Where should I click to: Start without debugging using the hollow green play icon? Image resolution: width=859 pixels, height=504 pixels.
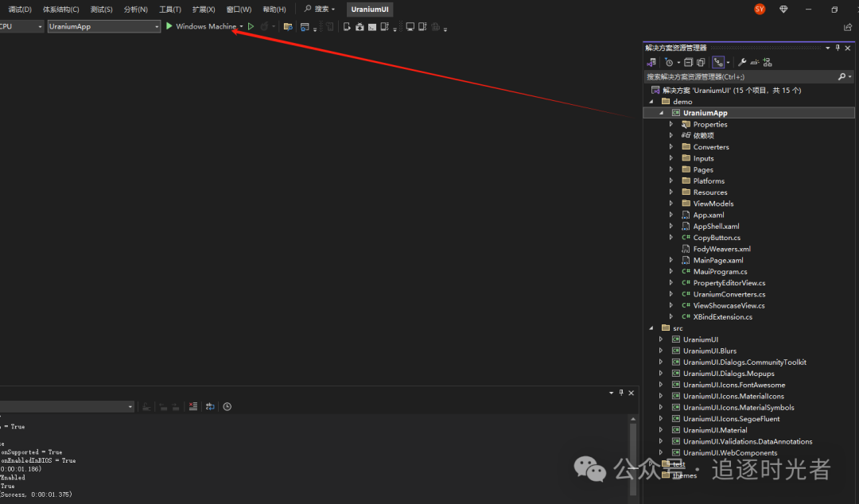coord(251,26)
